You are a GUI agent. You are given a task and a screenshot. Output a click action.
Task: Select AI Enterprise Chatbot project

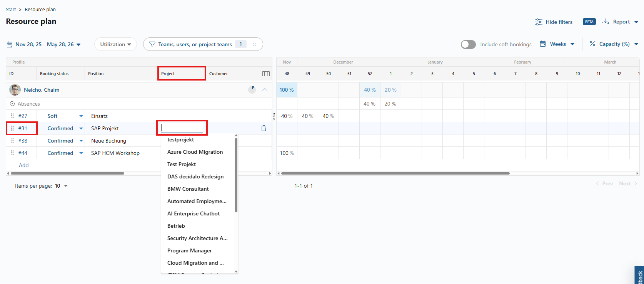pyautogui.click(x=198, y=213)
